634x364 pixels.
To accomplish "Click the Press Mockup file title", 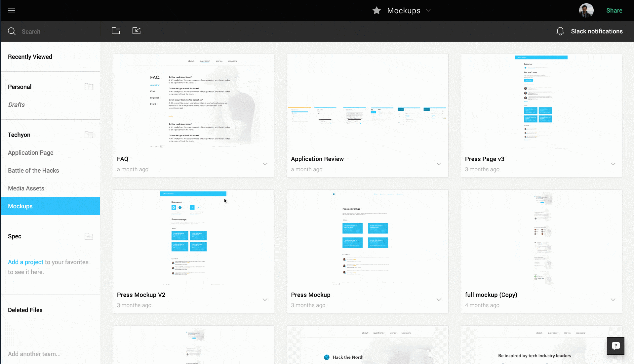I will 310,295.
